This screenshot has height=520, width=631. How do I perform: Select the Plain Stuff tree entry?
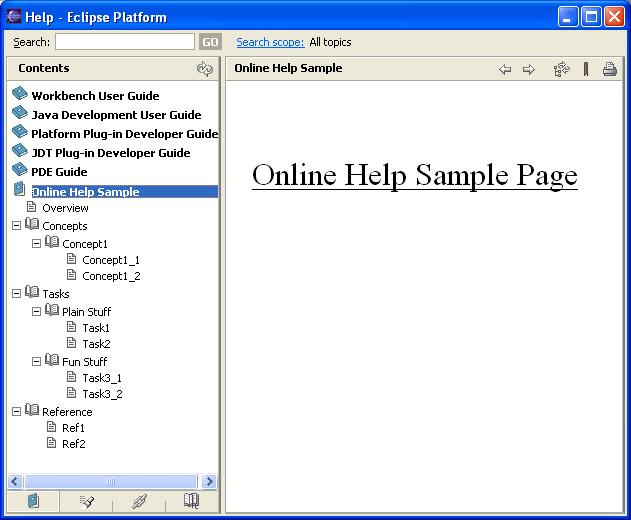click(x=87, y=312)
